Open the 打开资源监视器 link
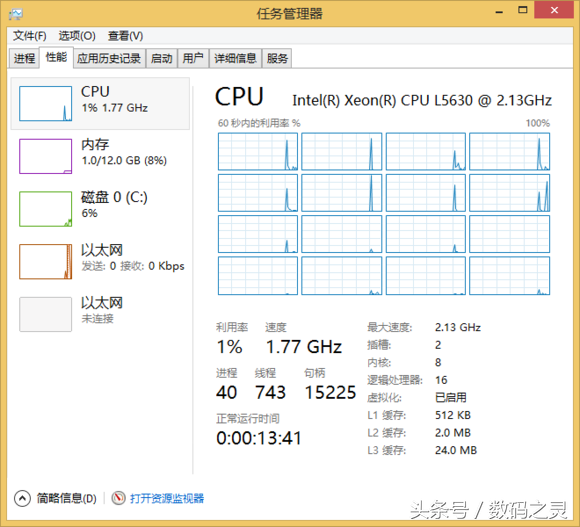The image size is (580, 527). [x=167, y=499]
